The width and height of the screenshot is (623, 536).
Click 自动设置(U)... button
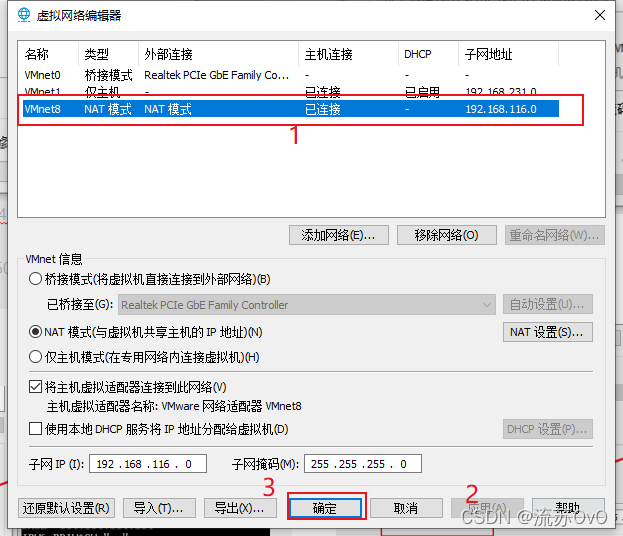(x=548, y=305)
